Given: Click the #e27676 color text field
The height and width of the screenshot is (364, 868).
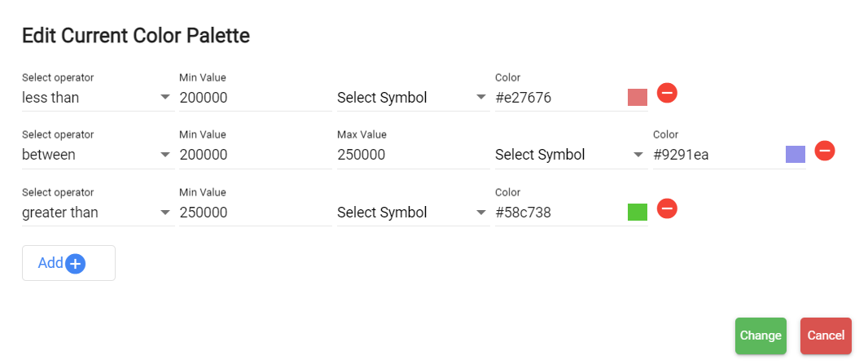Looking at the screenshot, I should [x=559, y=98].
